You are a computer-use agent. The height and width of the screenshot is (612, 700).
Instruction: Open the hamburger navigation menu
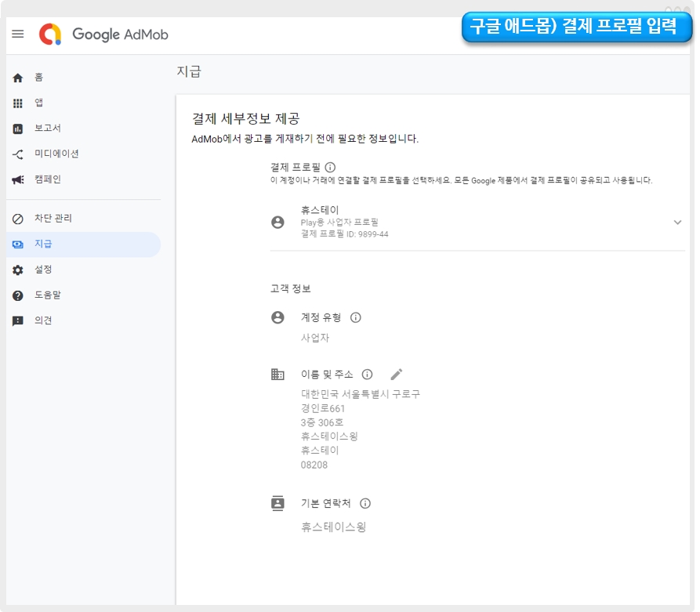click(x=18, y=34)
